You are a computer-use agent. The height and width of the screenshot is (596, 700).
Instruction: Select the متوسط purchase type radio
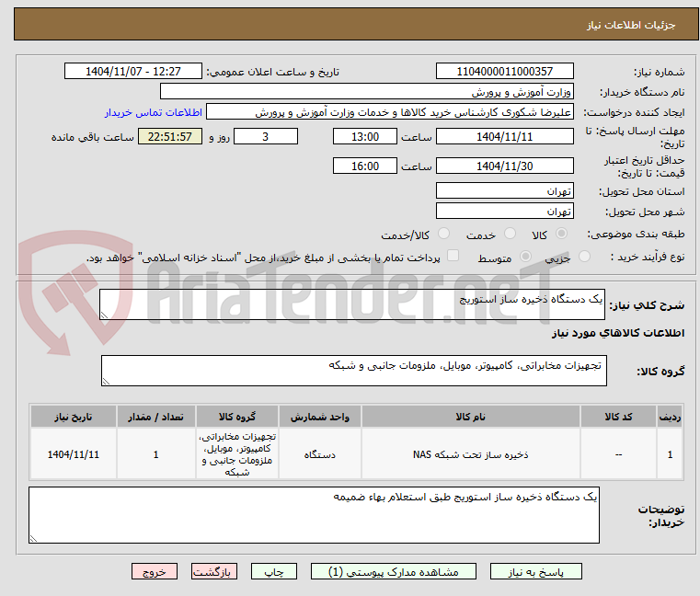(x=525, y=257)
